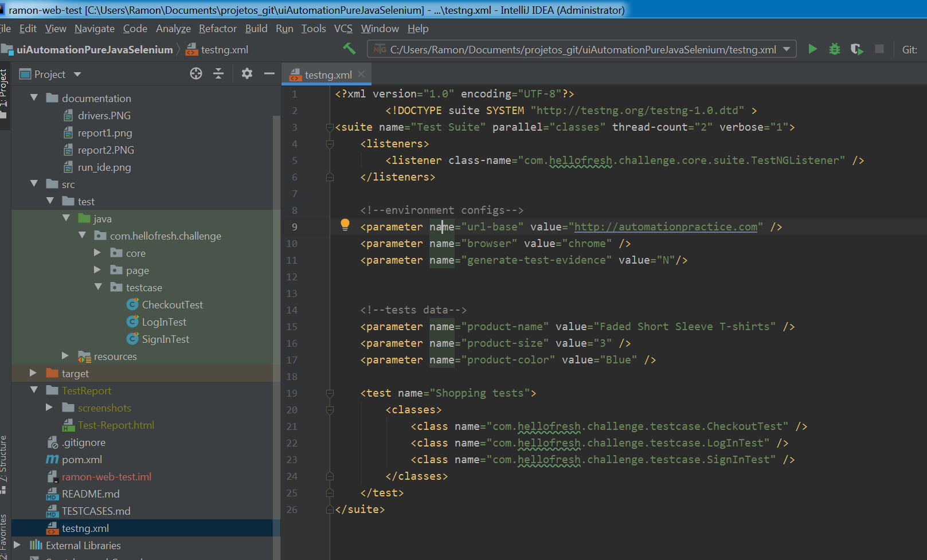Start debugging with the bug icon
The height and width of the screenshot is (560, 927).
click(835, 49)
